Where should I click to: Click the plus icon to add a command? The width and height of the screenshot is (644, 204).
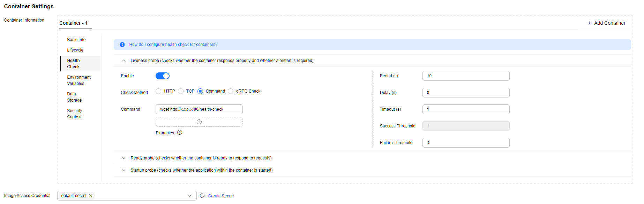199,122
